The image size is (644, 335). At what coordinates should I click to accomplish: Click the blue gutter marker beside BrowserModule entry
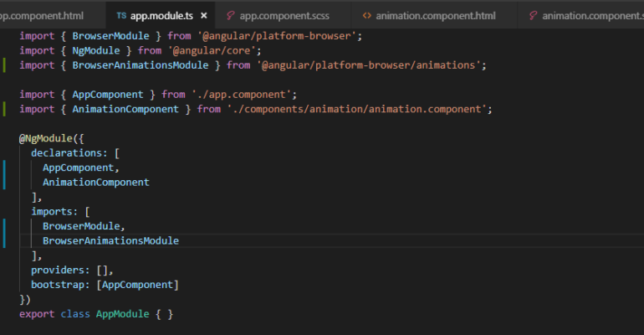click(4, 233)
